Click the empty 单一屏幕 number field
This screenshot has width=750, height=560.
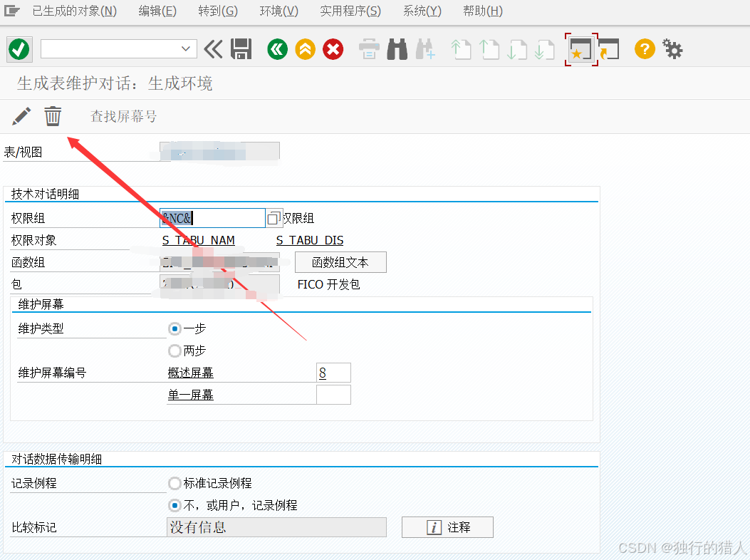(334, 395)
